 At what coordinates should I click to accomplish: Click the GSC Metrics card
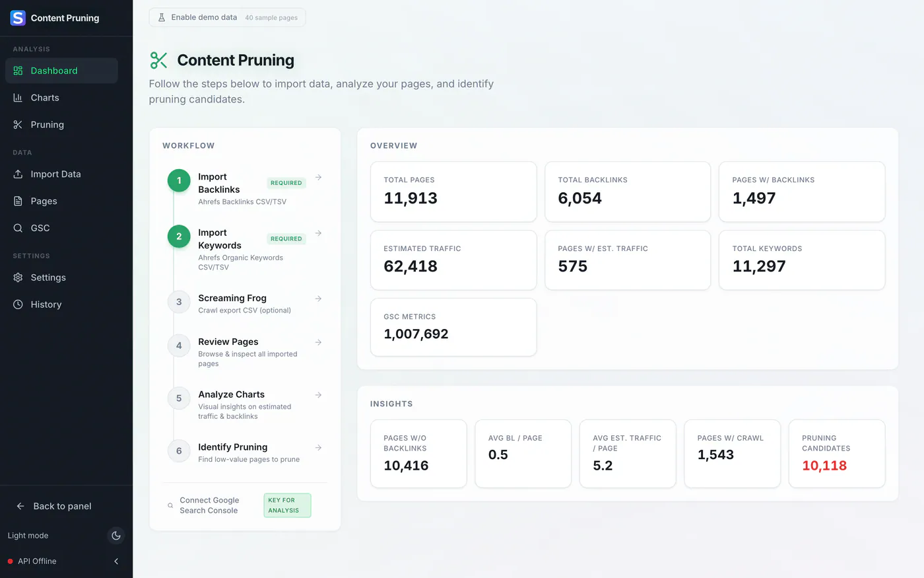click(x=453, y=327)
